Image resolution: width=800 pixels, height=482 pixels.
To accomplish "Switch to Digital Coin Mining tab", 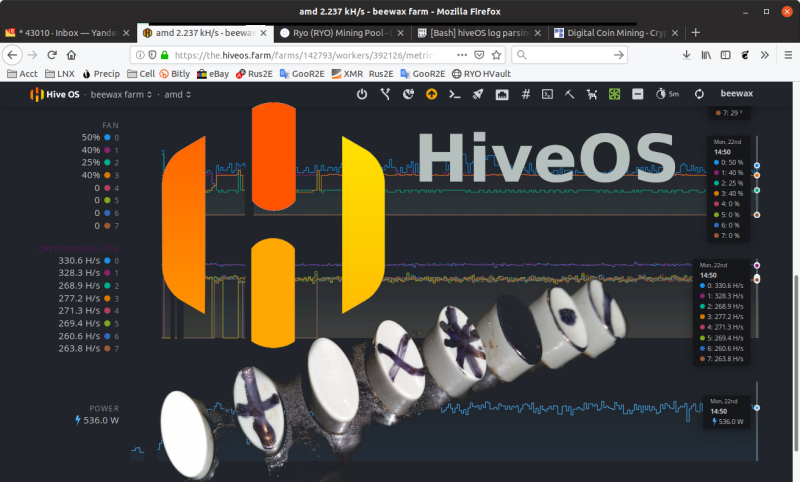I will (x=615, y=33).
